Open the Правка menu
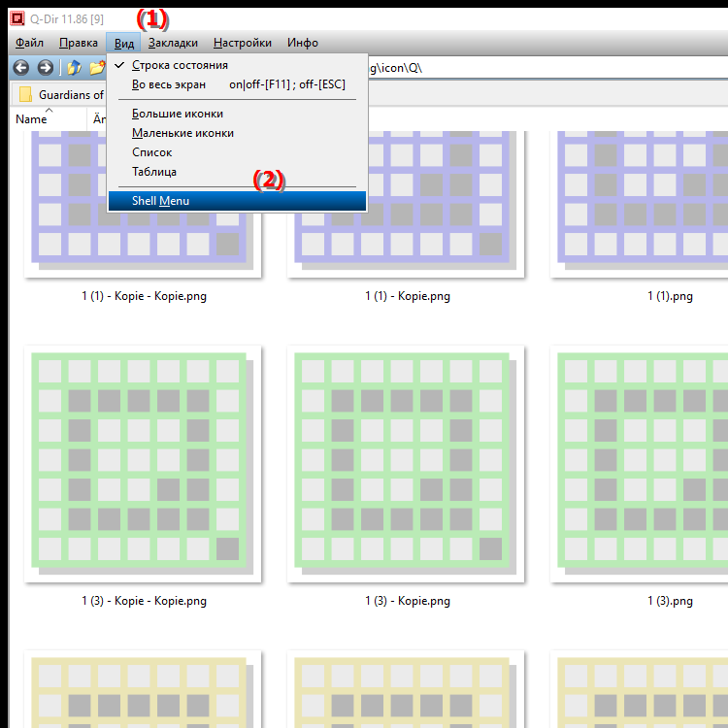Image resolution: width=728 pixels, height=728 pixels. point(79,43)
